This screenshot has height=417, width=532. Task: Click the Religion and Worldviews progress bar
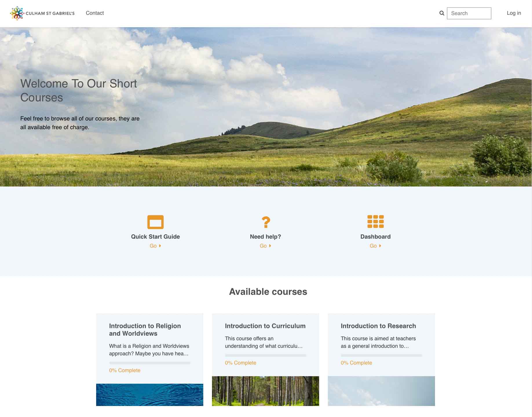click(x=149, y=363)
